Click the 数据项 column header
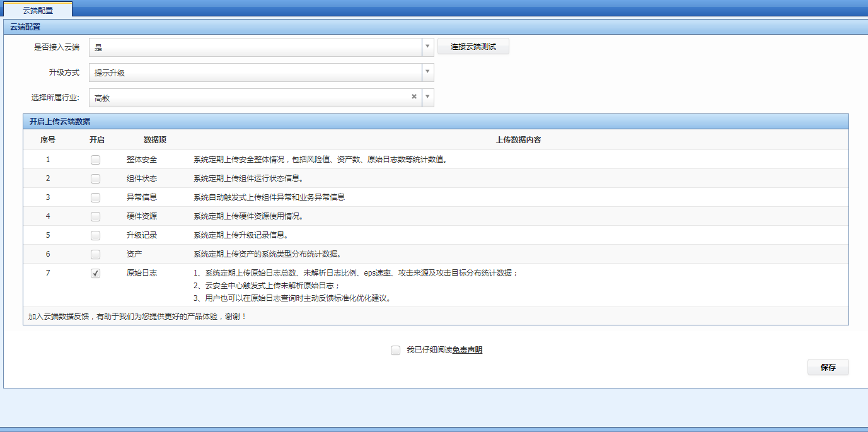The image size is (868, 432). [155, 140]
